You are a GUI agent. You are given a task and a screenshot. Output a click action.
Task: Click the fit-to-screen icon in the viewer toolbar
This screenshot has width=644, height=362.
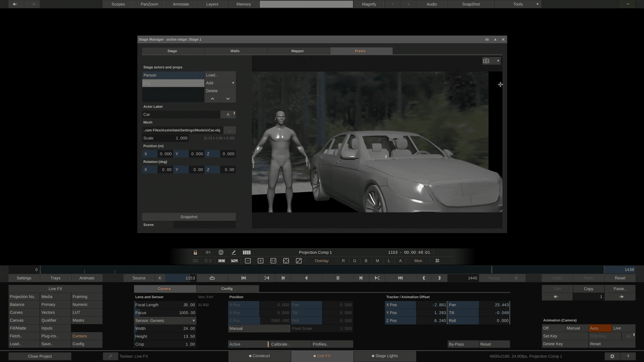pos(286,261)
